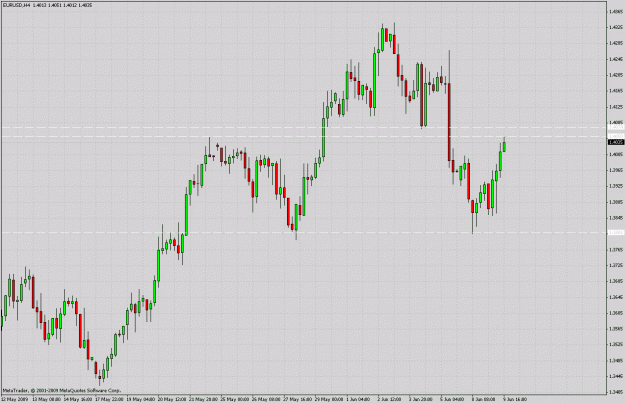The width and height of the screenshot is (625, 403).
Task: Click the 2 Jun 12:00 time axis label
Action: pyautogui.click(x=389, y=399)
